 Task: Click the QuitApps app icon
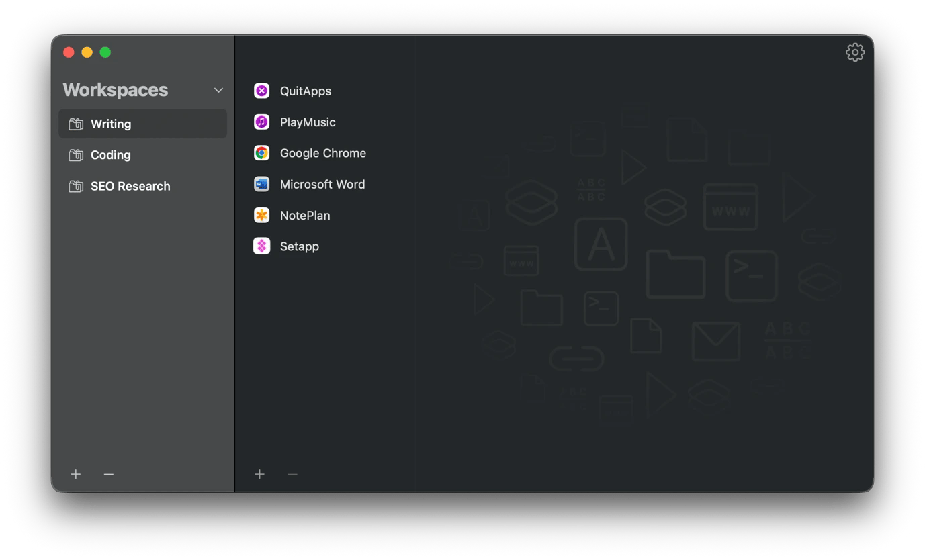(261, 91)
